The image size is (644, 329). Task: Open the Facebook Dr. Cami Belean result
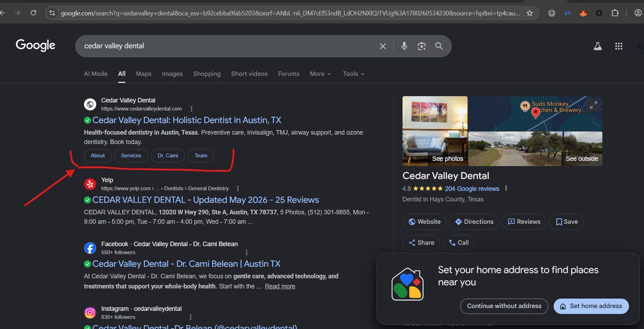point(186,264)
